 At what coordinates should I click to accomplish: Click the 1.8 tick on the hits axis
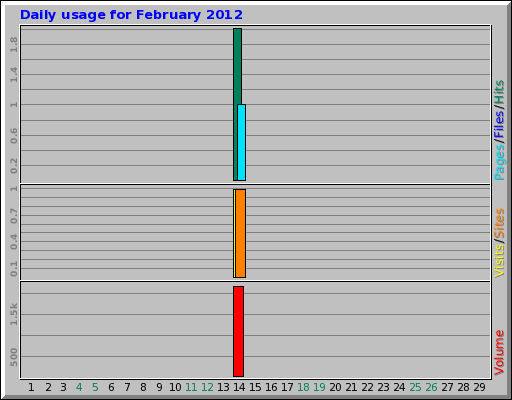(x=14, y=45)
